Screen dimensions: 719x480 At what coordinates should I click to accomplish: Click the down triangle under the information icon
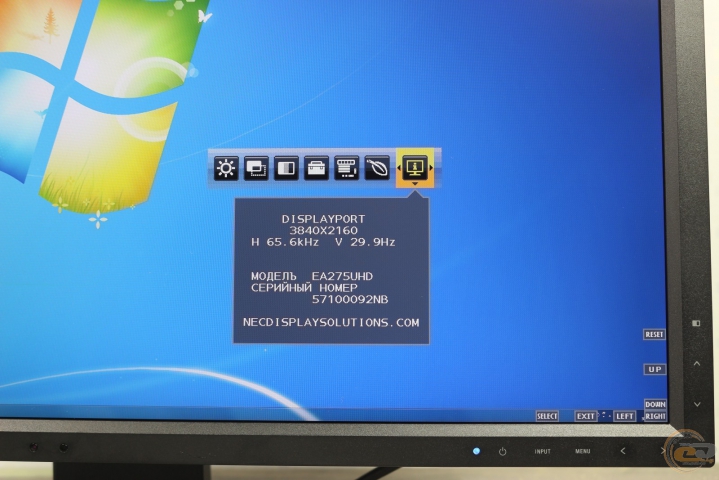pyautogui.click(x=415, y=184)
